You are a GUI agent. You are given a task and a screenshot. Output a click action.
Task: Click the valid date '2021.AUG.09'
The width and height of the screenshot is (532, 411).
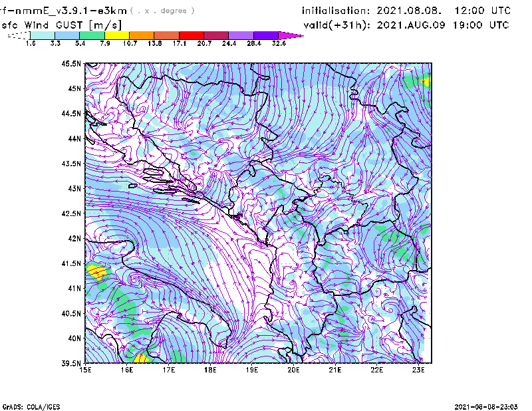coord(411,25)
